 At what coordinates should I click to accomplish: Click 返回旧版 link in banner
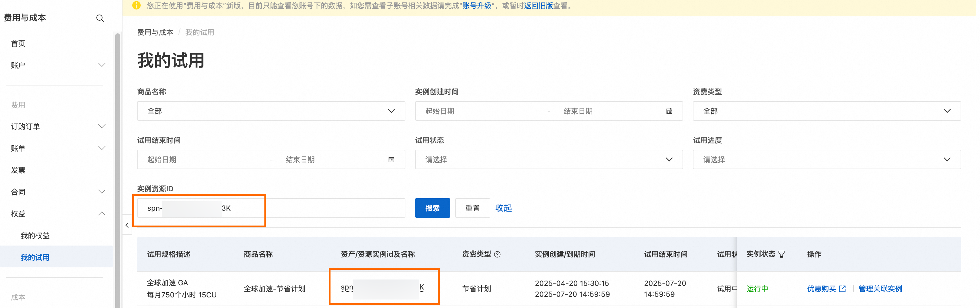(x=538, y=6)
